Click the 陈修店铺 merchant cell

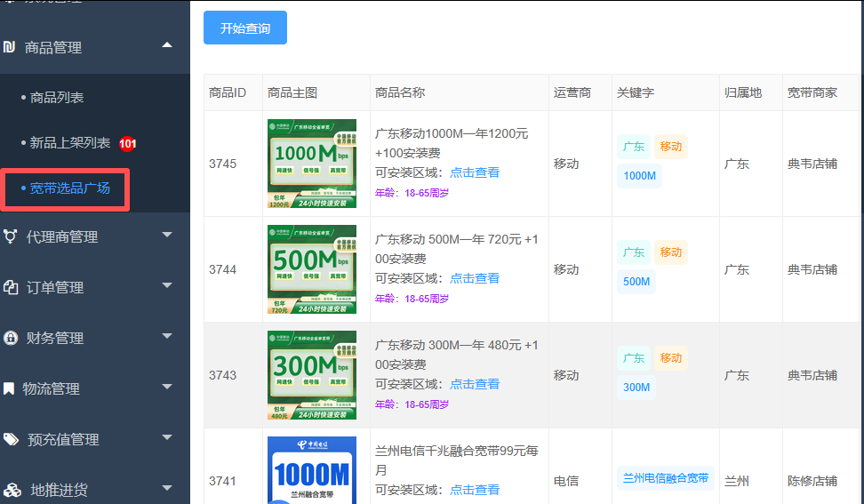click(x=812, y=481)
